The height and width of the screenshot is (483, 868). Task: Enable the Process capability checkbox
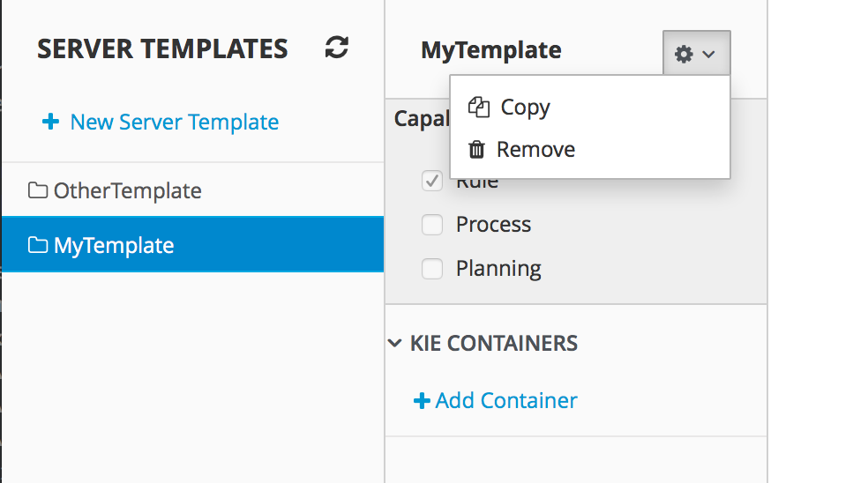[x=432, y=226]
